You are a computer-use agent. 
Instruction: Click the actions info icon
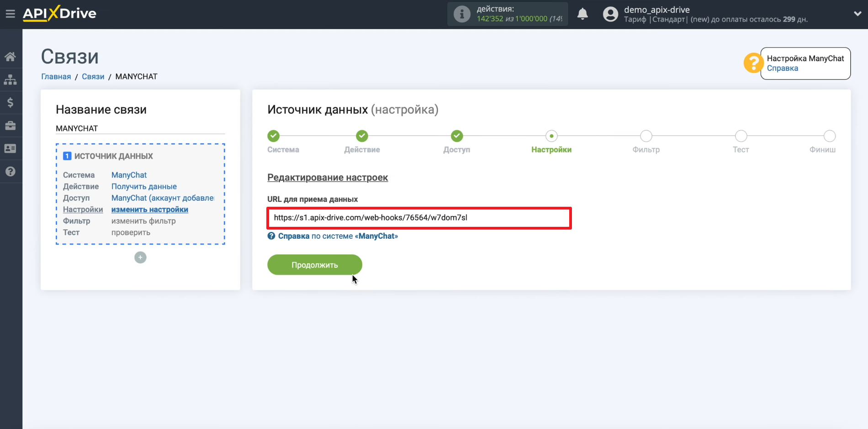(x=462, y=14)
